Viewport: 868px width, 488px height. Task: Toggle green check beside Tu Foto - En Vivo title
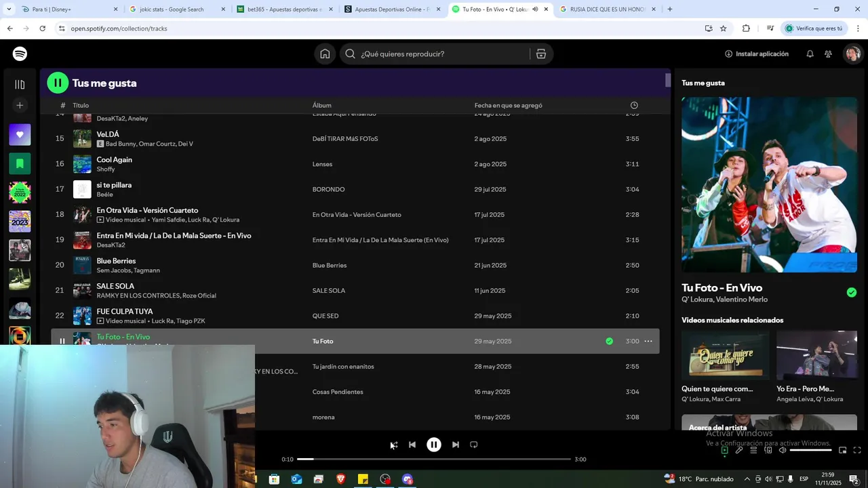[x=852, y=292]
